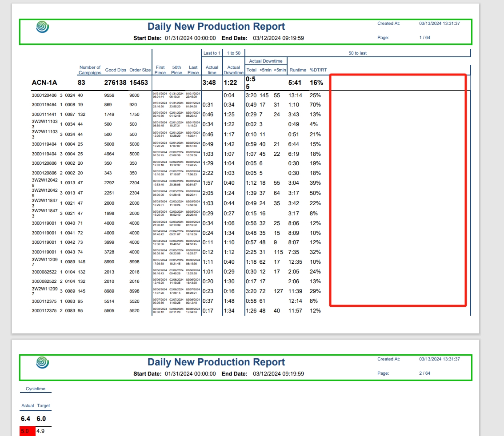This screenshot has width=504, height=436.
Task: Click the ACN-1A summary row label
Action: point(44,83)
